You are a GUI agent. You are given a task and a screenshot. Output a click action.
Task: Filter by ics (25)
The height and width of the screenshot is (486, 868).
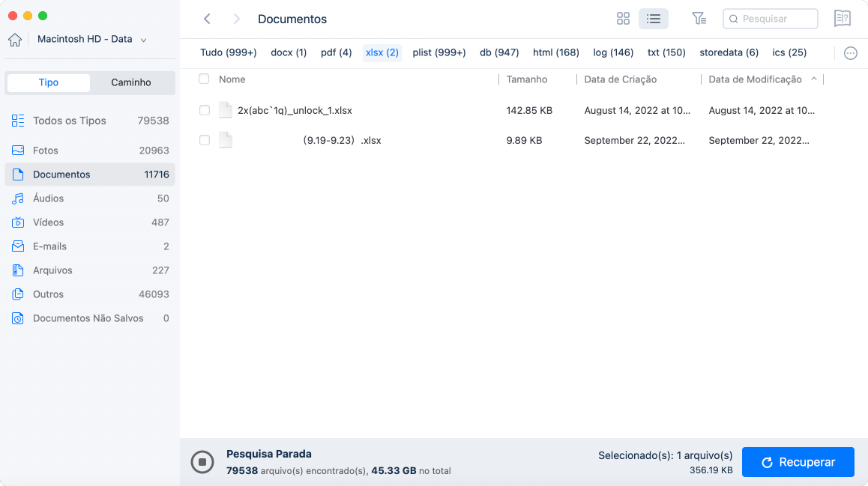(789, 52)
